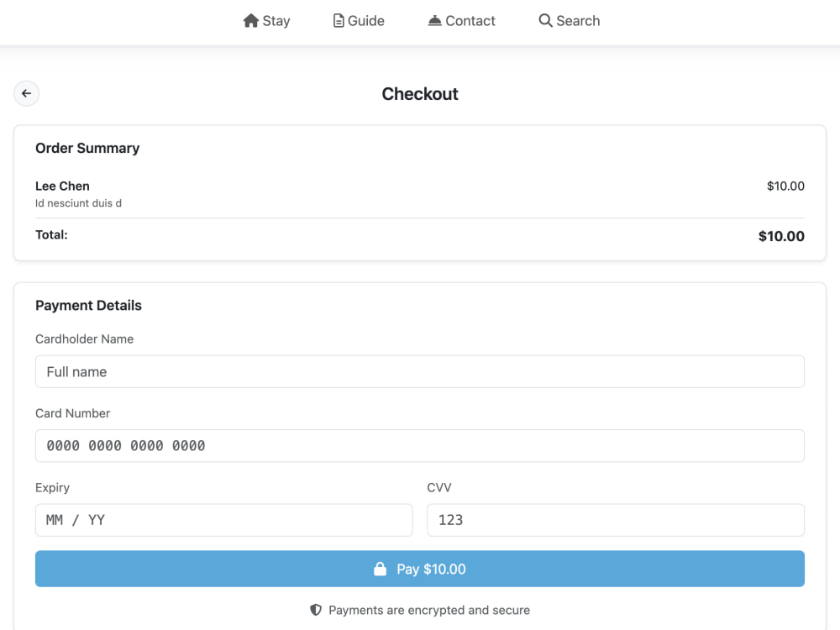
Task: Click the document icon beside Guide
Action: tap(339, 21)
